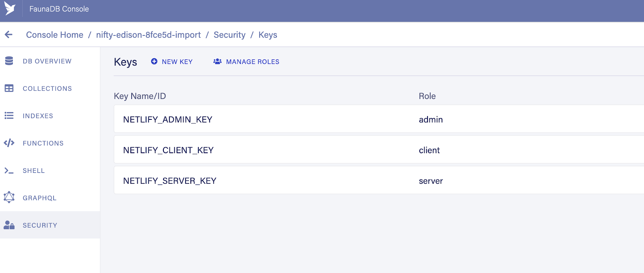The width and height of the screenshot is (644, 273).
Task: Click the Shell prompt icon
Action: pos(9,170)
